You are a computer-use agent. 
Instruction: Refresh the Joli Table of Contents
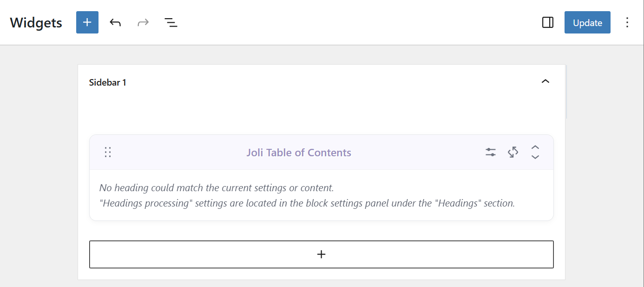pos(513,152)
